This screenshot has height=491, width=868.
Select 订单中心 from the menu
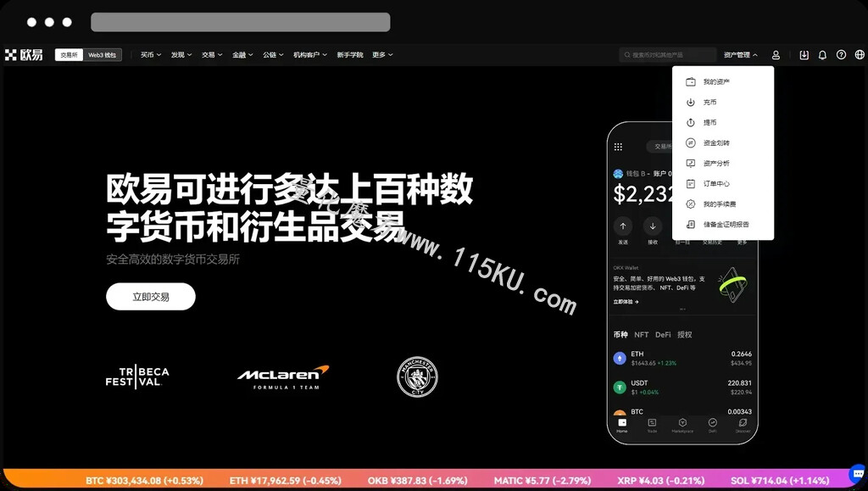tap(723, 184)
